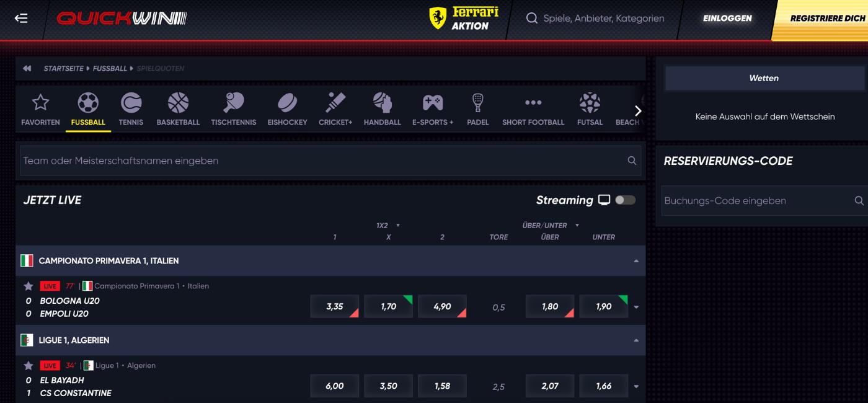Open the Ferrari Aktion promotion

click(x=464, y=18)
